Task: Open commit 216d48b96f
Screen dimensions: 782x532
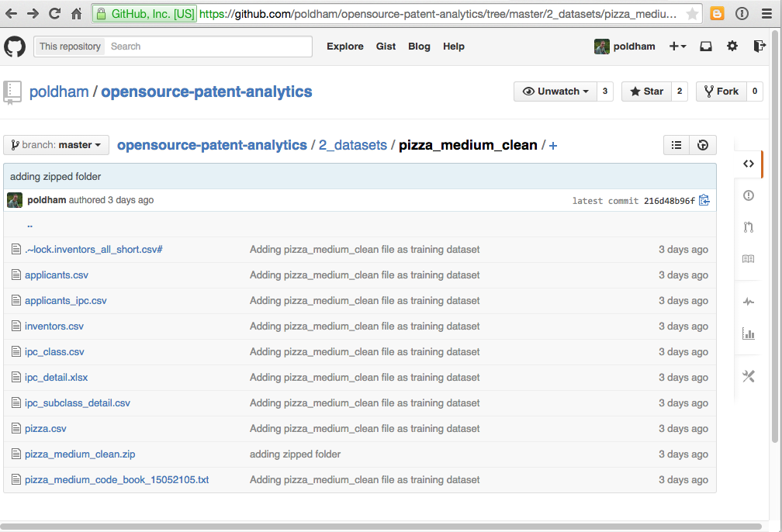Action: (x=670, y=201)
